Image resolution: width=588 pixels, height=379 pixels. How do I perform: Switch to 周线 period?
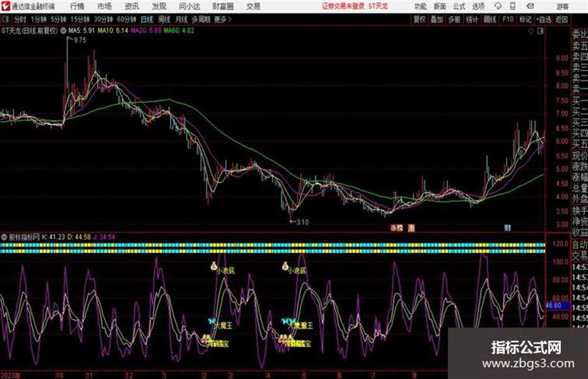[x=164, y=19]
